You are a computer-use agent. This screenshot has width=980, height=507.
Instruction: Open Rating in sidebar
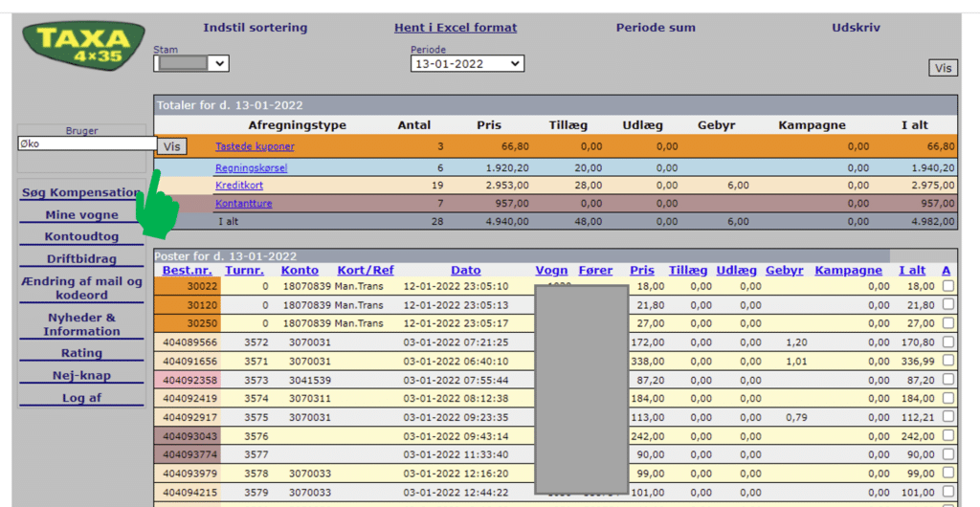coord(81,353)
